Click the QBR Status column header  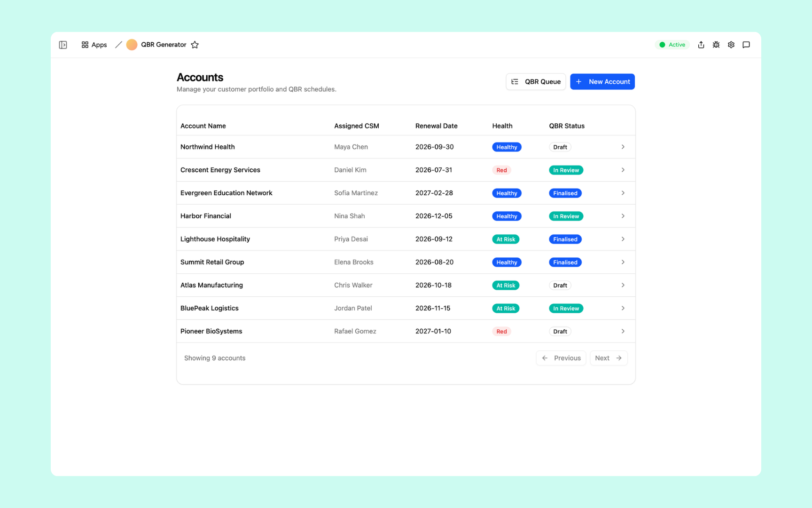(567, 126)
